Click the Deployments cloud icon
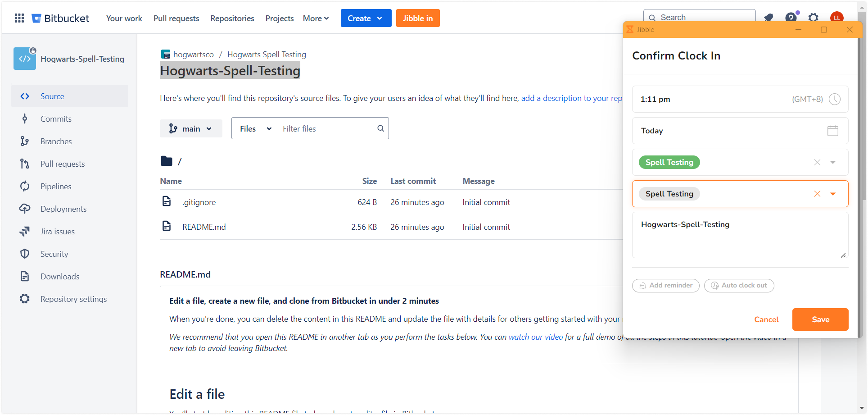 coord(25,209)
